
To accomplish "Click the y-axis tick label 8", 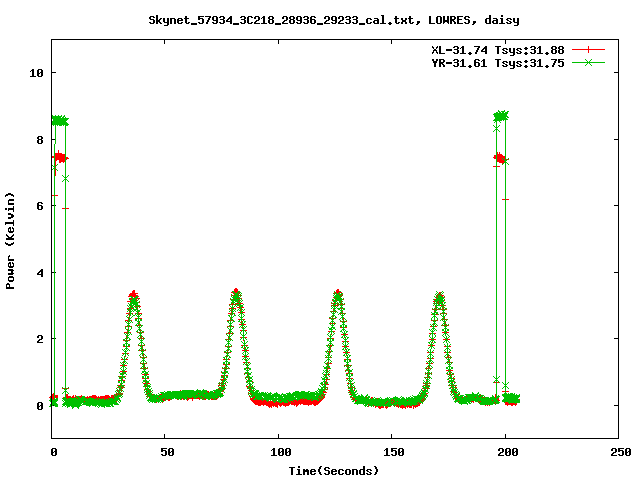I will [x=40, y=140].
